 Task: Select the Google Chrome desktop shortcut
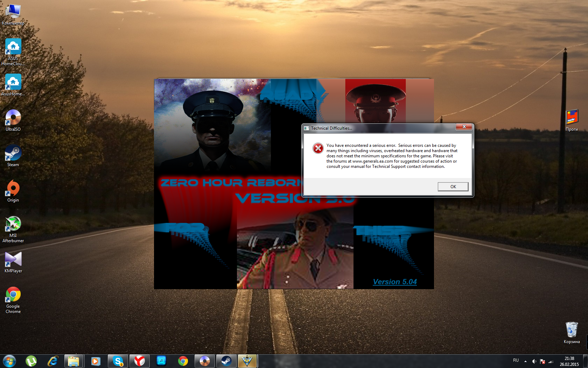[x=13, y=300]
